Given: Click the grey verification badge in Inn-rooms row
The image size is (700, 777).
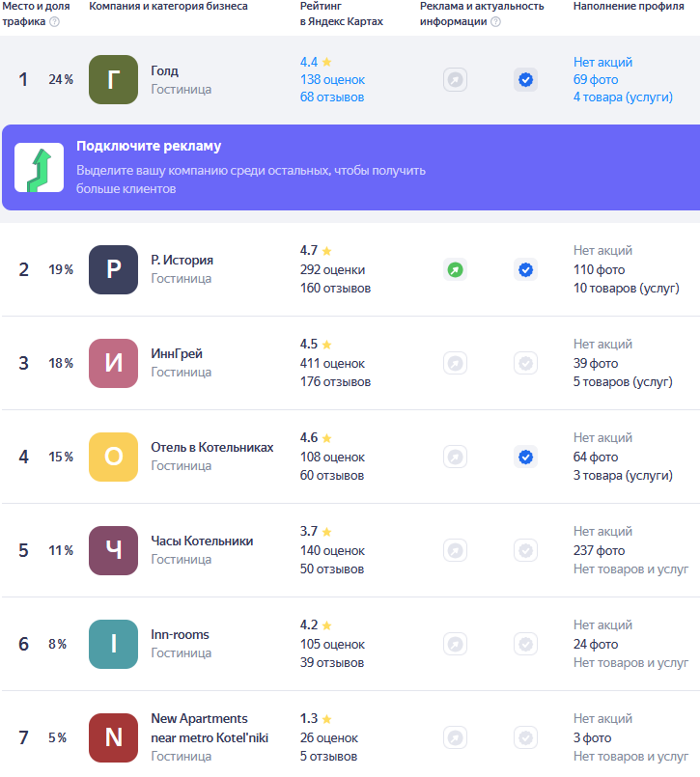Looking at the screenshot, I should (x=525, y=644).
